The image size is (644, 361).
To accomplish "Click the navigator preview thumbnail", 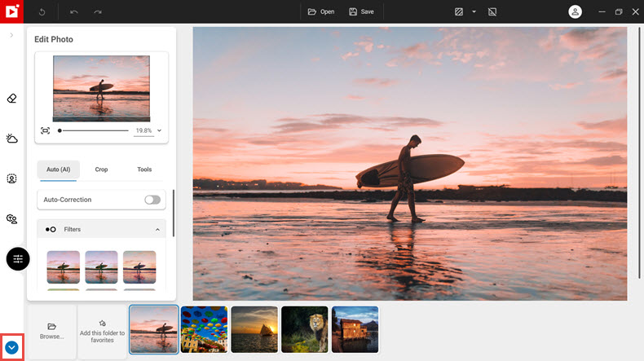I will click(101, 88).
